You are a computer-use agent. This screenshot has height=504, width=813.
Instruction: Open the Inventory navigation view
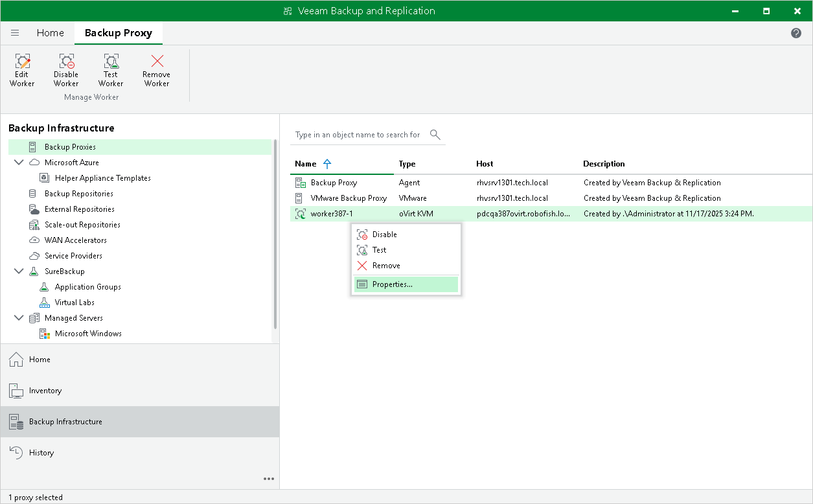pos(140,391)
